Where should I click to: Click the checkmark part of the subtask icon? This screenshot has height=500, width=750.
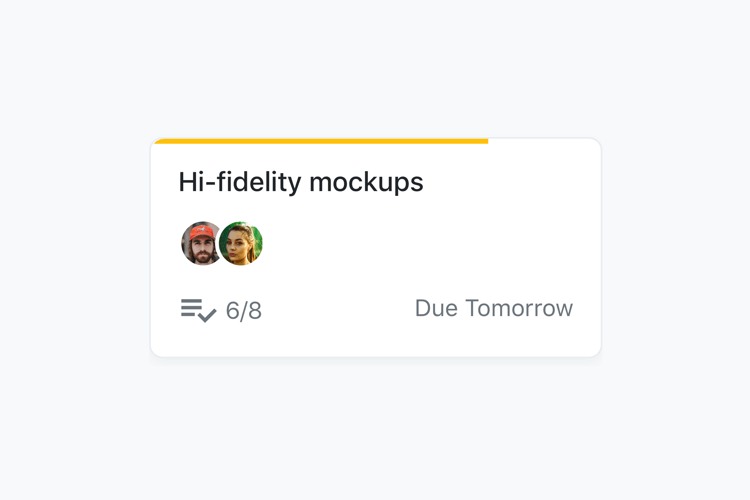tap(207, 316)
